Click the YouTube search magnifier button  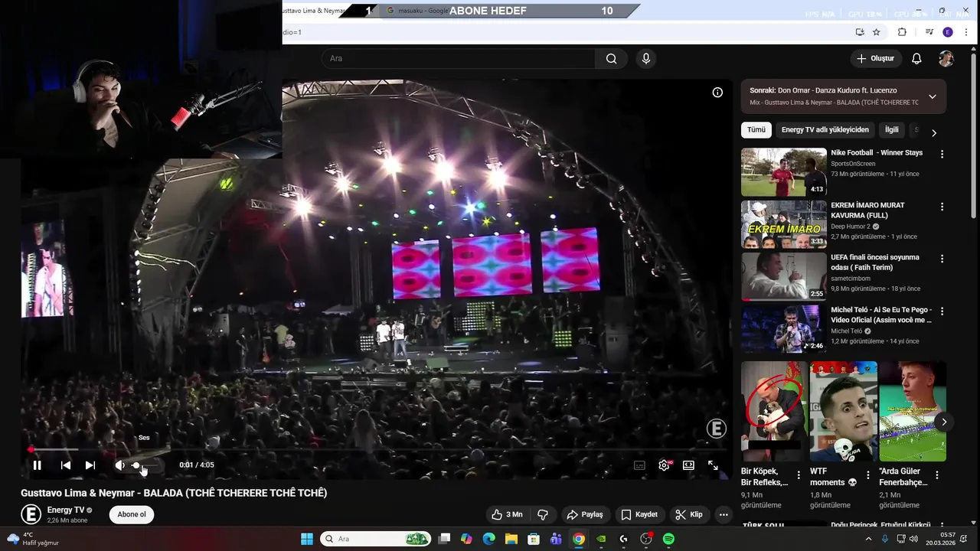[611, 58]
